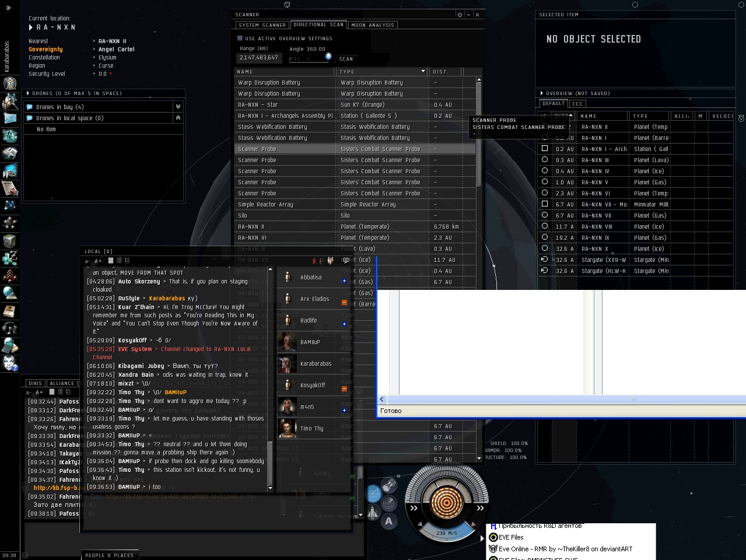Expand the Neocom with the double-arrow icon
746x560 pixels.
point(8,8)
